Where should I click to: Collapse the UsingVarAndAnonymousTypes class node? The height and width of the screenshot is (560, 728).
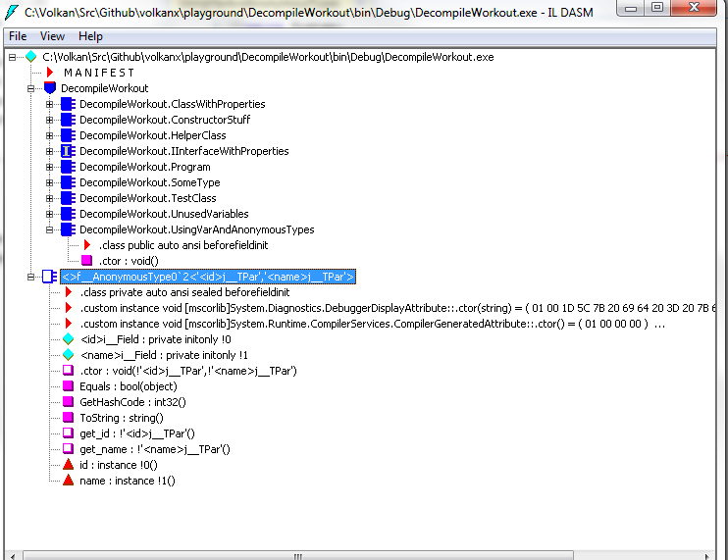click(x=49, y=229)
